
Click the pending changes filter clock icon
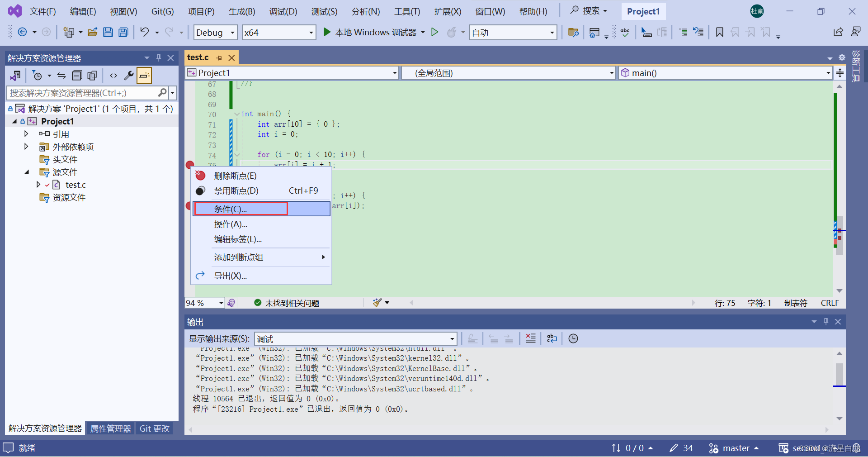point(38,76)
